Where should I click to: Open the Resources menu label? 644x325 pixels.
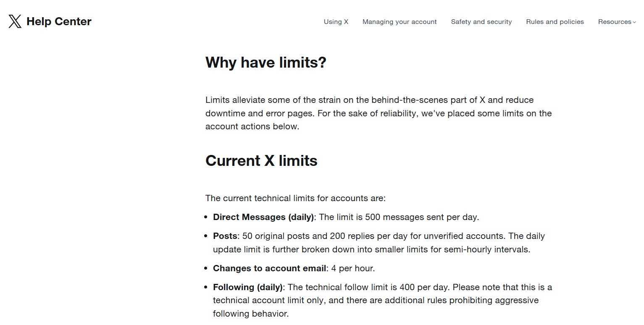(x=615, y=22)
